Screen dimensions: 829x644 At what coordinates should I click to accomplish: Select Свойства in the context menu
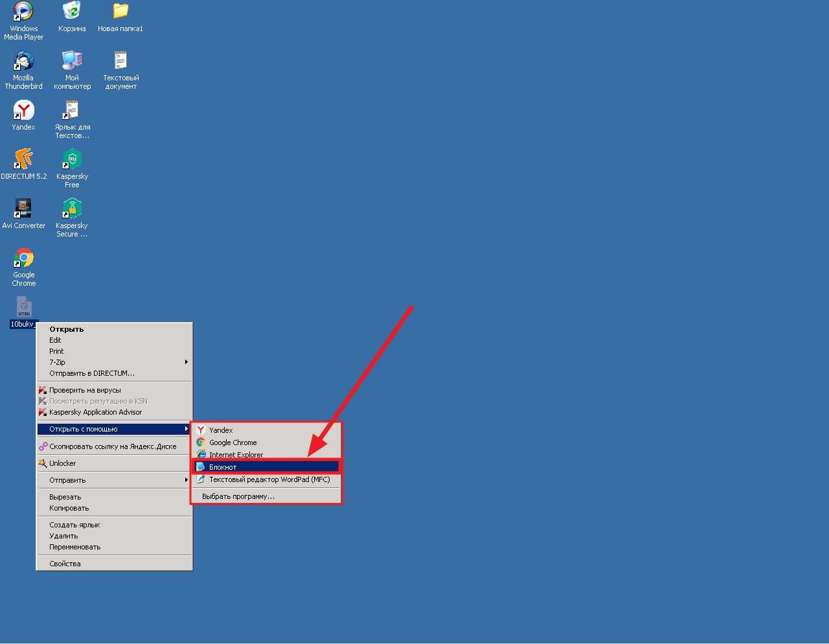[x=65, y=564]
